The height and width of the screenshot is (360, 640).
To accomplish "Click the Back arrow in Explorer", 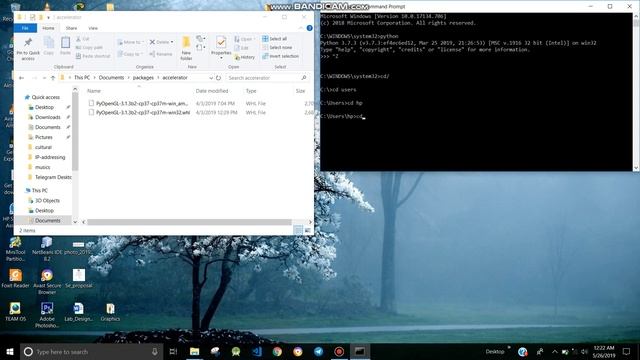I will coord(22,78).
